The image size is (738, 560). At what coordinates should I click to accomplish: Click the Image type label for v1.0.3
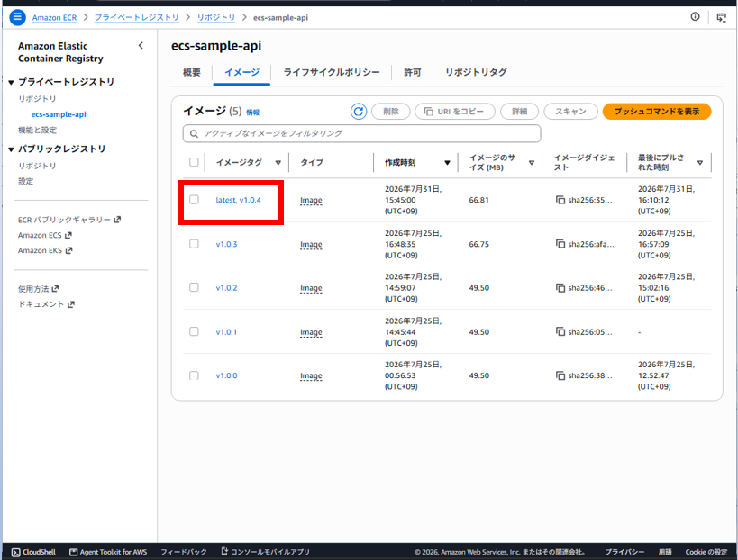point(311,245)
